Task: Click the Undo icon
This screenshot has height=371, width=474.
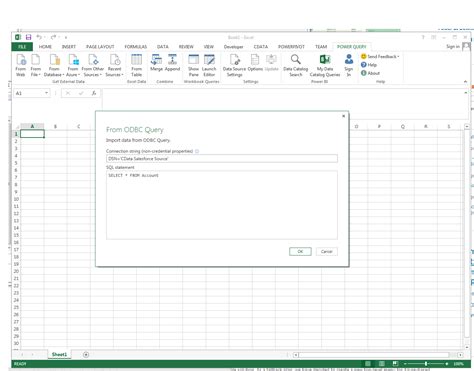Action: 39,37
